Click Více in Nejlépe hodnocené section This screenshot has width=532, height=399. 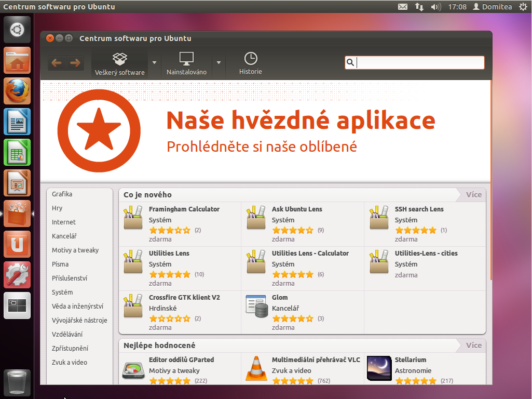[473, 345]
